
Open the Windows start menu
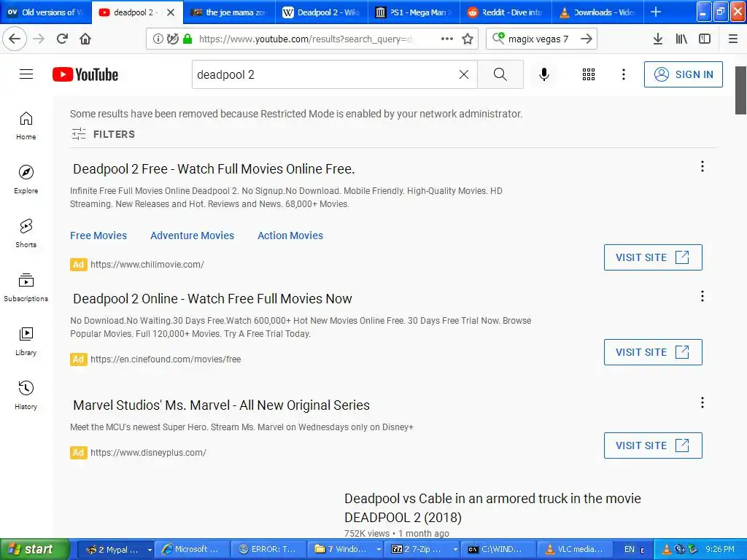point(34,550)
